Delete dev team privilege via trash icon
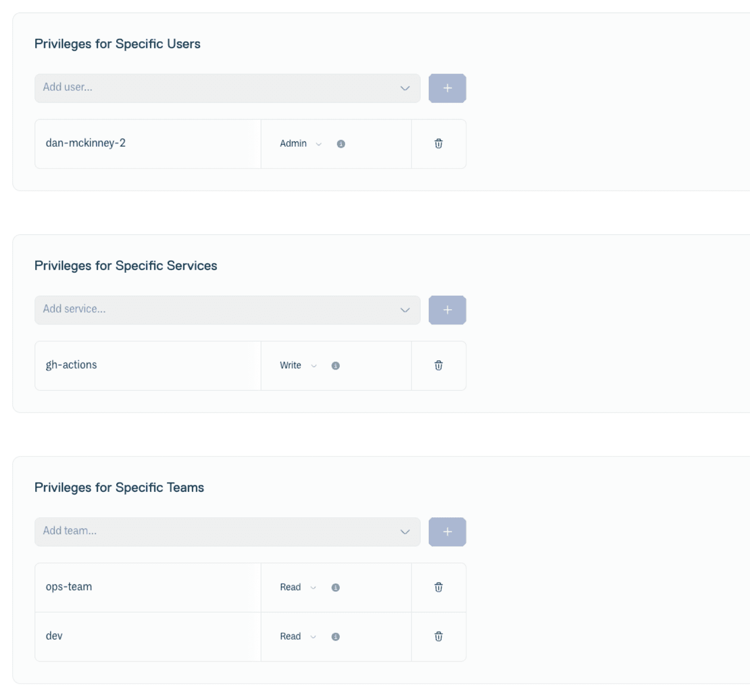750x700 pixels. [439, 636]
